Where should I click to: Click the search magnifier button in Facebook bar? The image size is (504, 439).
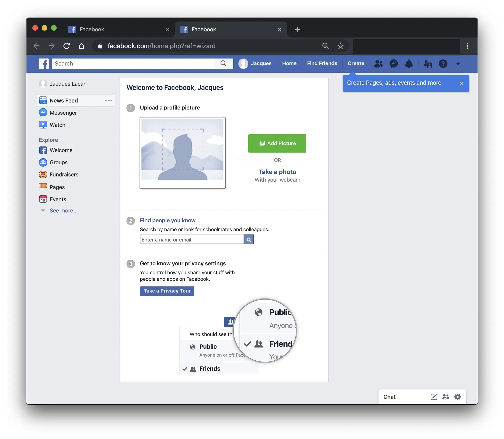pos(223,63)
